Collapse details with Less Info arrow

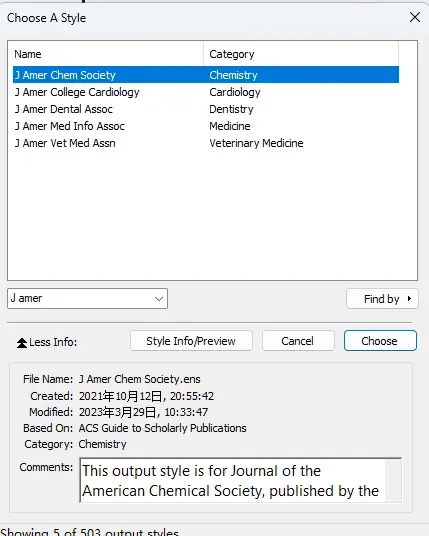(22, 343)
